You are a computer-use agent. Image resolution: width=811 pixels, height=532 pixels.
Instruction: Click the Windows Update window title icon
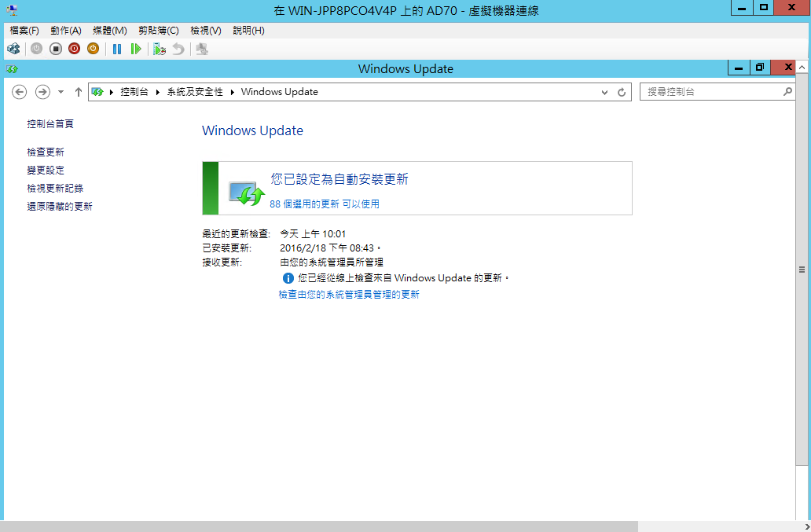12,69
